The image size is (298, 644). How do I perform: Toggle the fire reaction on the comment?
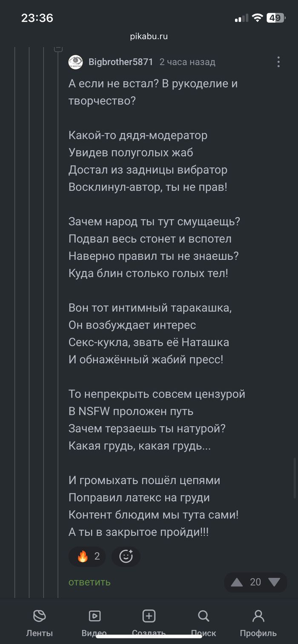click(87, 556)
